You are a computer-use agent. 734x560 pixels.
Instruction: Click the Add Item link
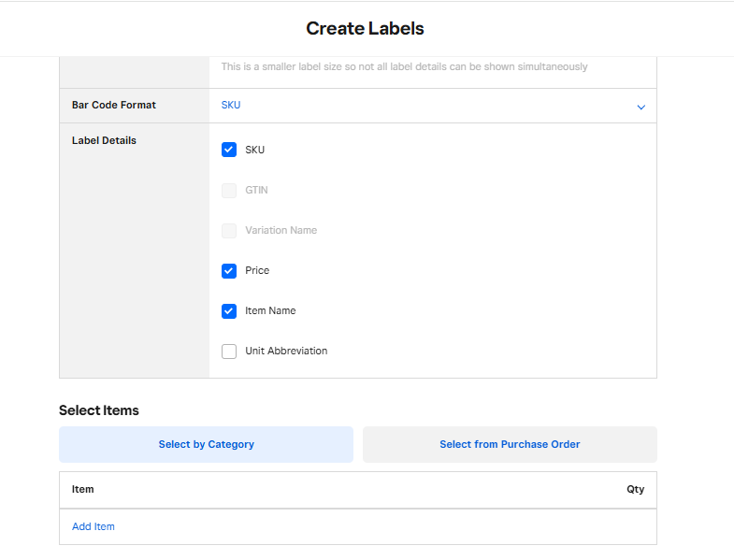(94, 526)
